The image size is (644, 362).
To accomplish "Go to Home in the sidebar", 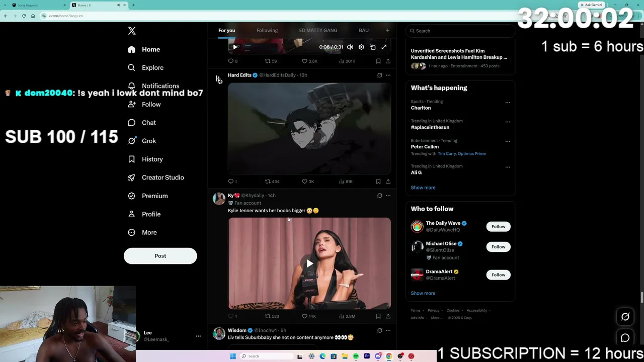I will 144,49.
